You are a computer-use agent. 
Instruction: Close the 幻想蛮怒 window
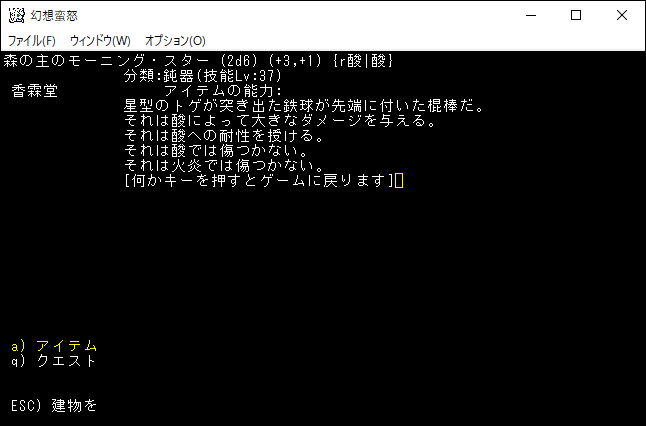622,16
